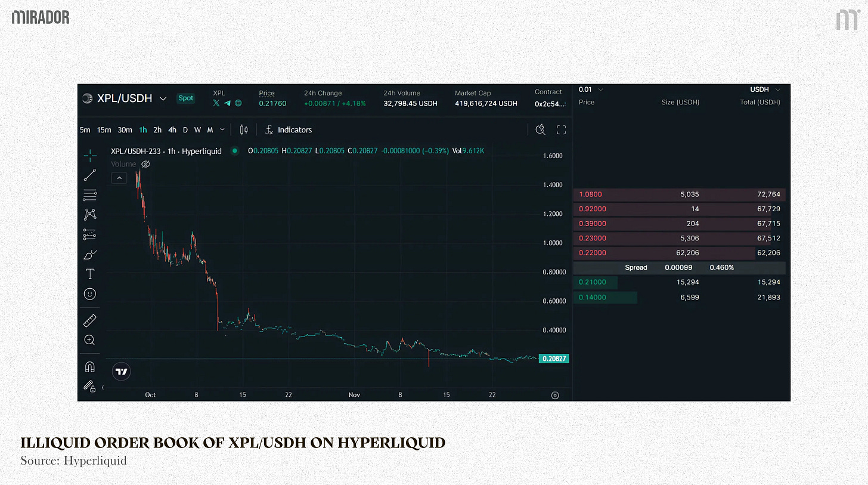Select the 0.23000 ask order row
Image resolution: width=868 pixels, height=485 pixels.
tap(680, 238)
